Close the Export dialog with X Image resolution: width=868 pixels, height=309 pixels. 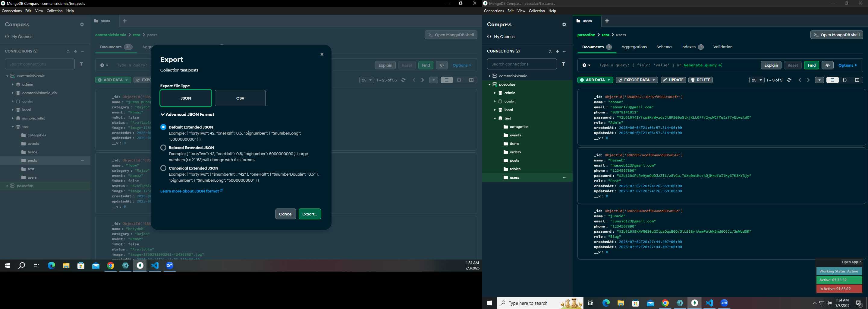tap(322, 54)
